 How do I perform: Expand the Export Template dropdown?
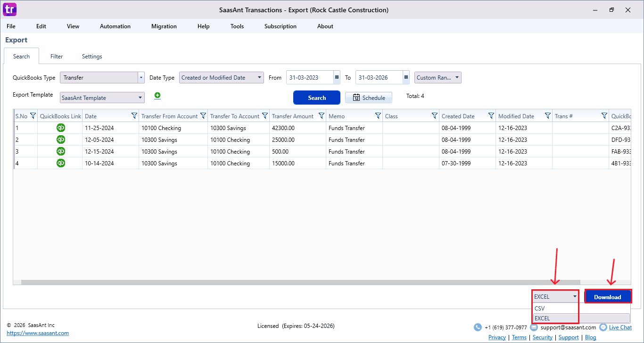pyautogui.click(x=140, y=98)
